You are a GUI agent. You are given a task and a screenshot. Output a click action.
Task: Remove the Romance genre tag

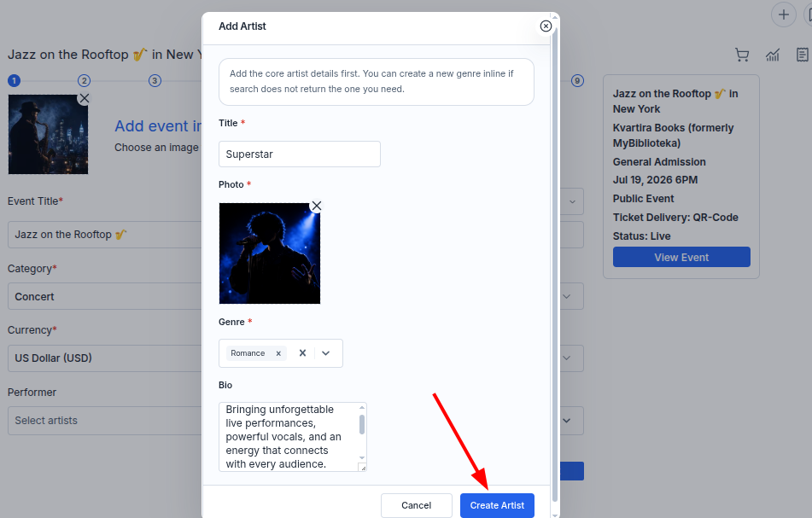tap(278, 353)
